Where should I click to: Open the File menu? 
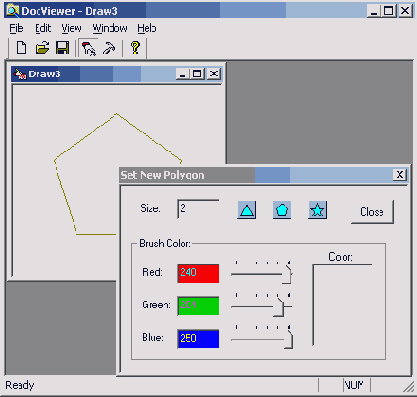[x=16, y=29]
